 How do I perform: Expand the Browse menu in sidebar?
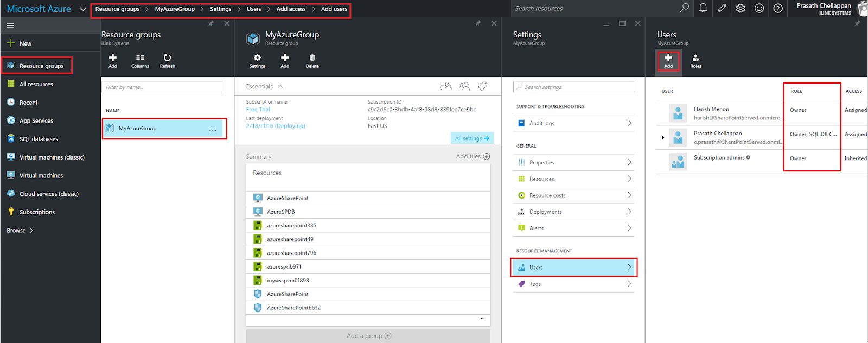click(20, 230)
